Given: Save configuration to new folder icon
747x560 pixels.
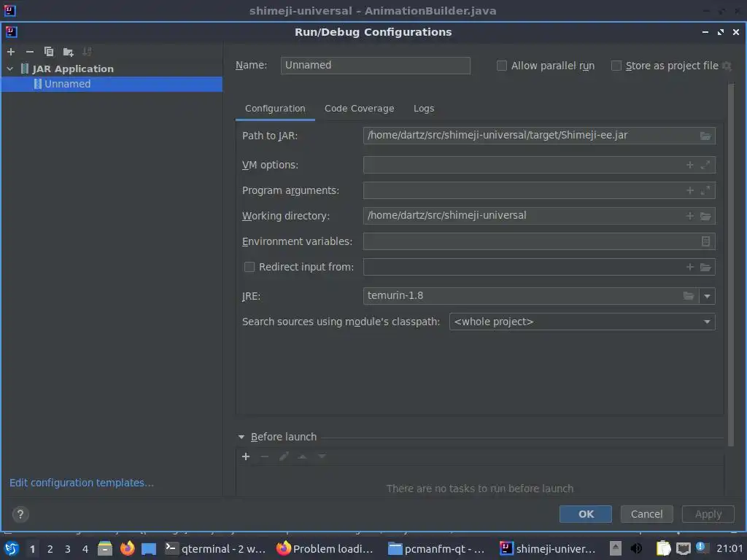Looking at the screenshot, I should coord(68,52).
